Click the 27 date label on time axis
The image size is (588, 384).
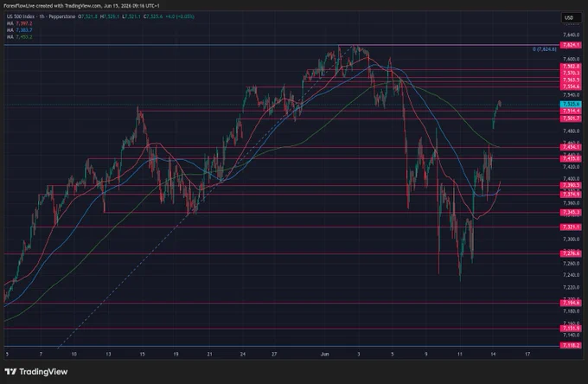274,354
